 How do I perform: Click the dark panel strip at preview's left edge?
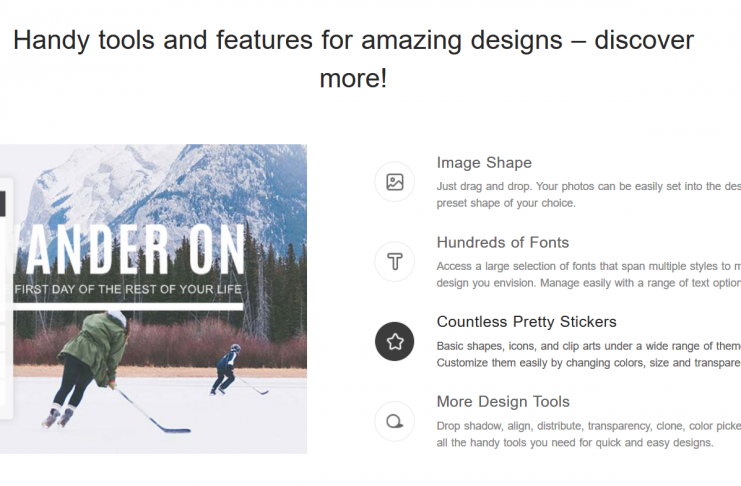point(3,205)
